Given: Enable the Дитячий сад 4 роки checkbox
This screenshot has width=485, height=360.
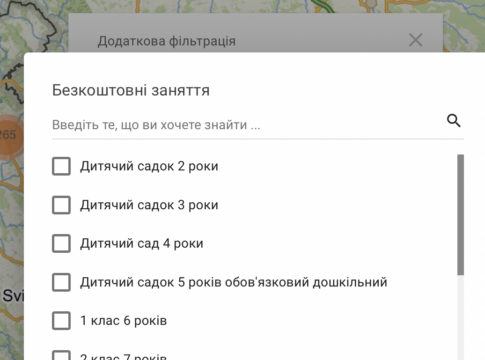Looking at the screenshot, I should coord(61,243).
